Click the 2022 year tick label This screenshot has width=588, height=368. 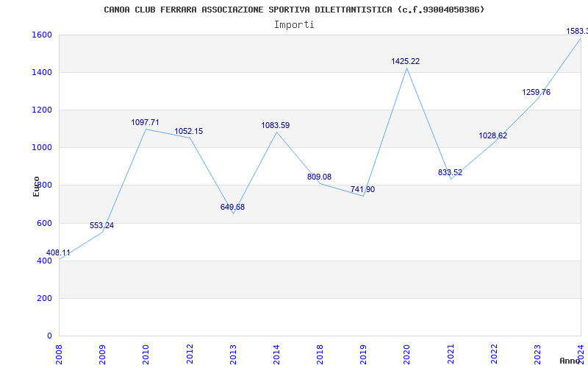coord(494,354)
